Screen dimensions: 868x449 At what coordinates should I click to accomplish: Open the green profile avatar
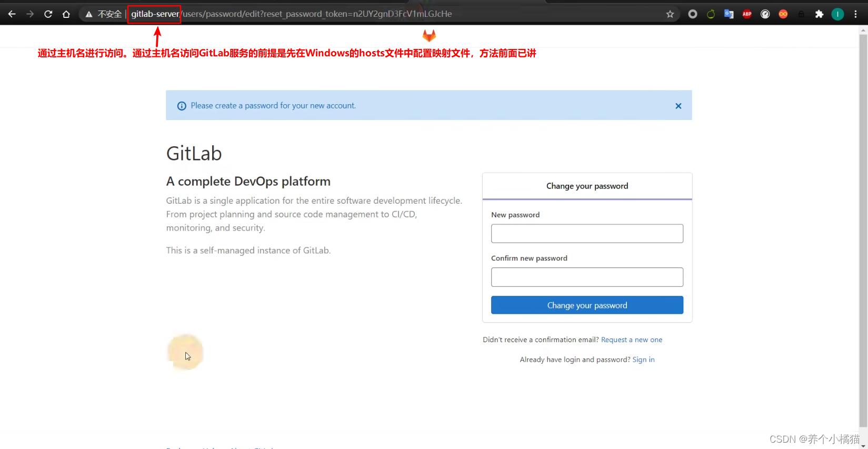[x=837, y=14]
